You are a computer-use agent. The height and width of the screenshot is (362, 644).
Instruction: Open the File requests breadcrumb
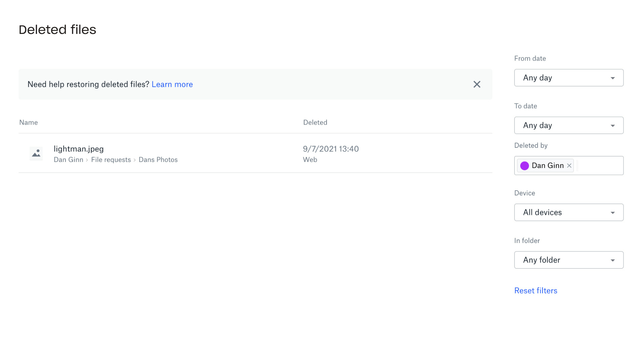111,160
